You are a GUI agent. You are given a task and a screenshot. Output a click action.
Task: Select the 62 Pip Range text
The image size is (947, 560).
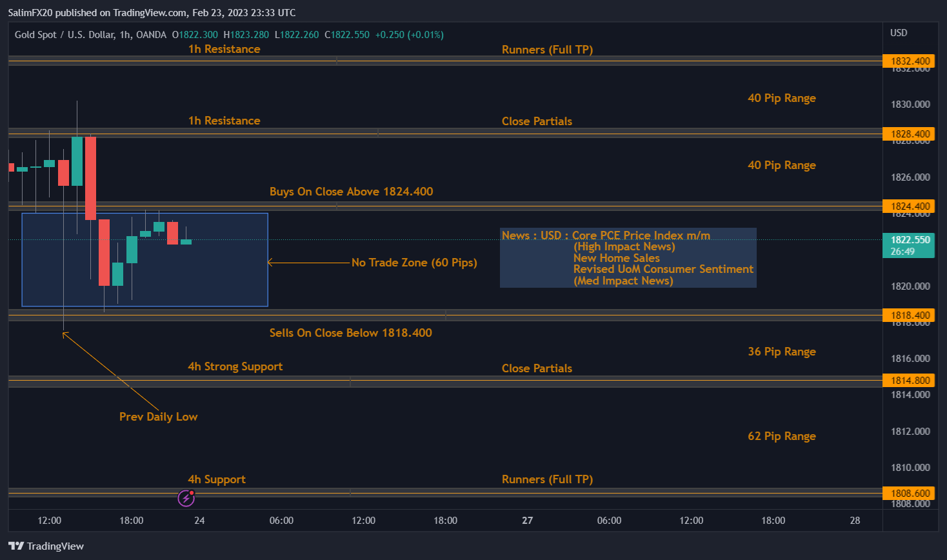781,436
